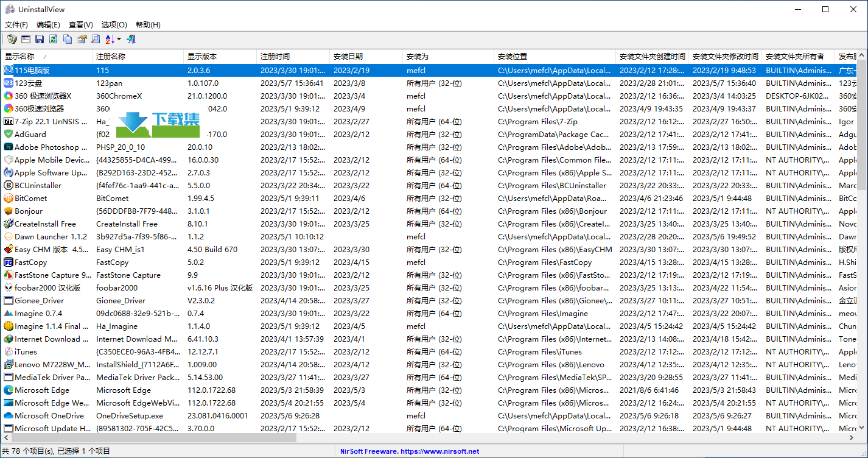Viewport: 868px width, 458px height.
Task: Click the vertical scrollbar down arrow
Action: click(x=863, y=428)
